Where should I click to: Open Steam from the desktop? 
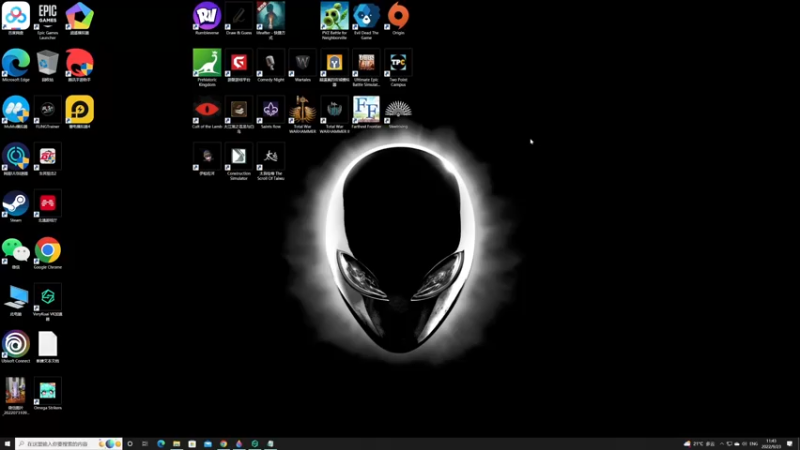[x=16, y=205]
